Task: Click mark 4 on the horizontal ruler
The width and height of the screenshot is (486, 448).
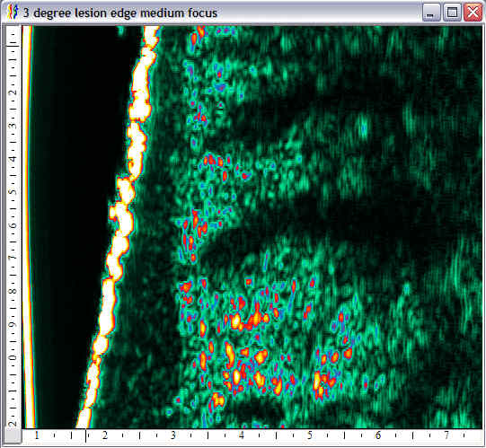Action: coord(242,435)
